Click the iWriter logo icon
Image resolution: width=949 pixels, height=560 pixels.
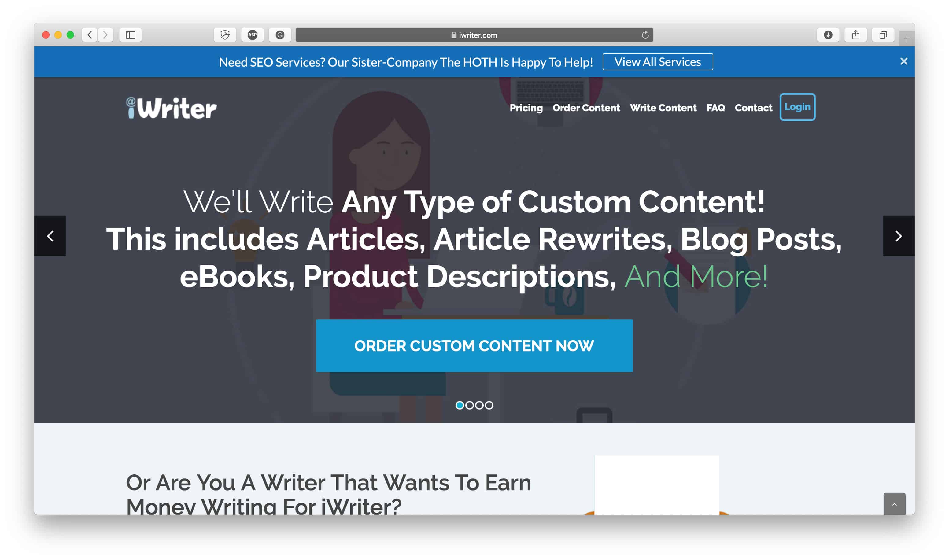coord(169,107)
